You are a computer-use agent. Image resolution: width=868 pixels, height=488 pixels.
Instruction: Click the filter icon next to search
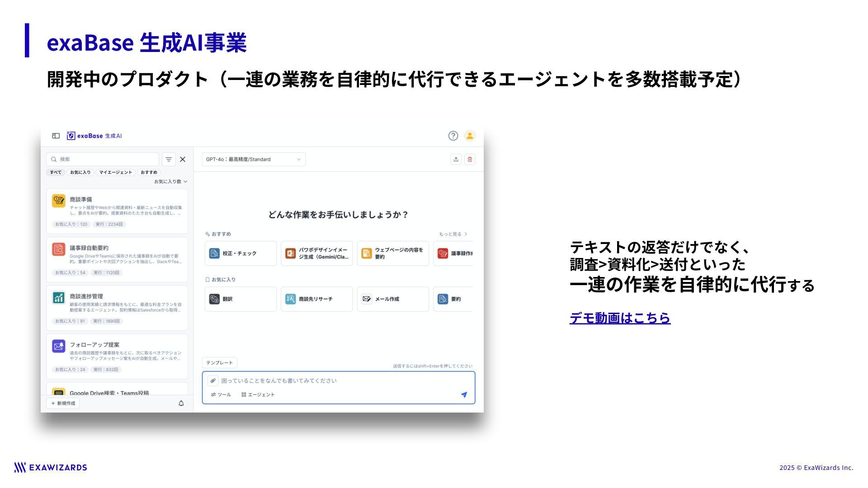pos(169,159)
